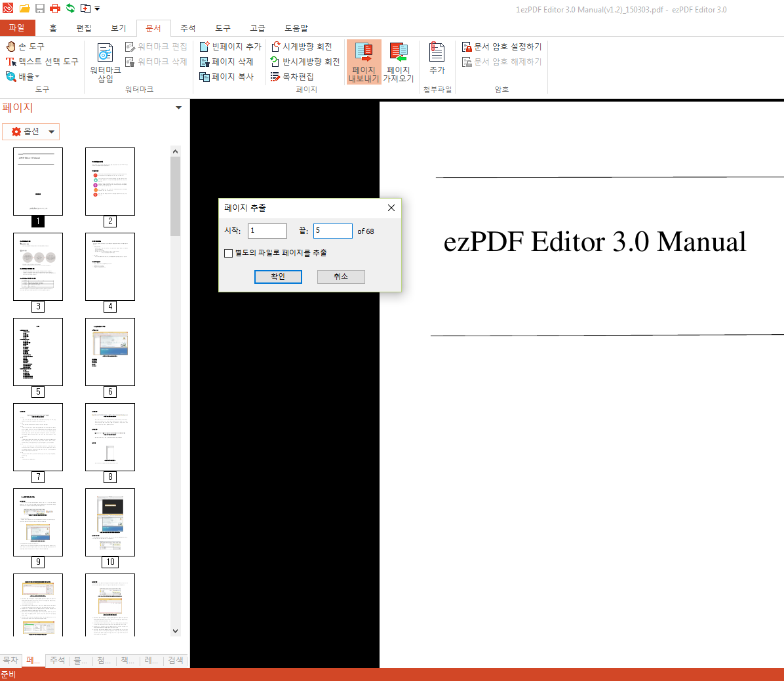Click the new document plus icon
The width and height of the screenshot is (784, 681).
point(85,9)
